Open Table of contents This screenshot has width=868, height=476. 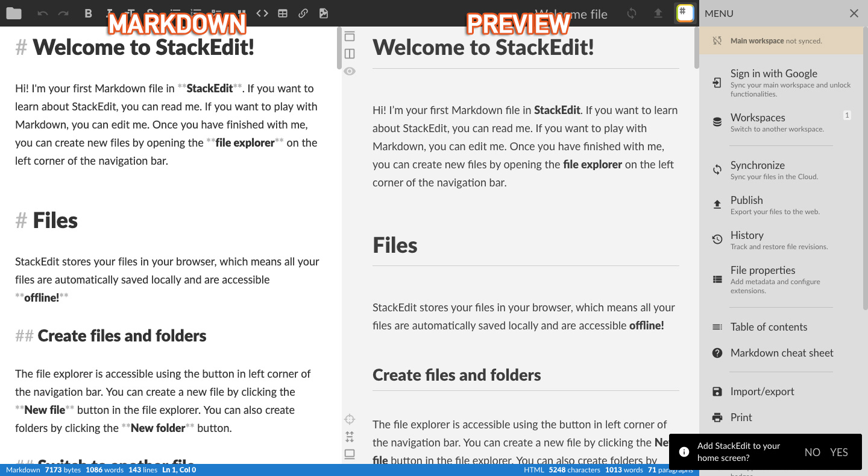[x=781, y=327]
